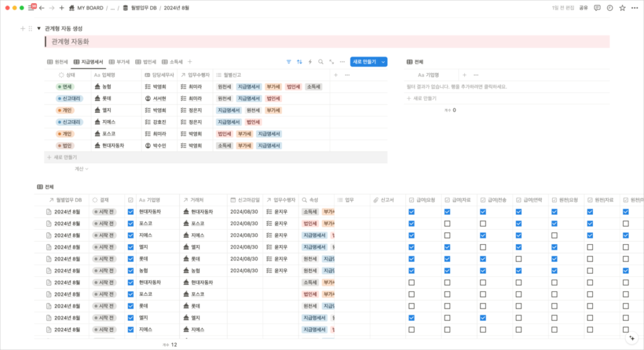Screen dimensions: 644x350
Task: Switch to the 법인세 tab
Action: tap(146, 62)
